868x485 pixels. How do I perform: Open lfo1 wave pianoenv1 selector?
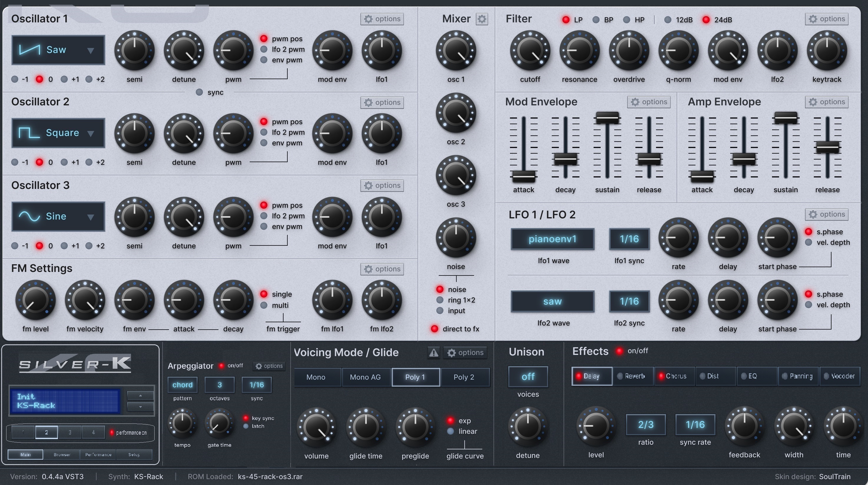(553, 239)
